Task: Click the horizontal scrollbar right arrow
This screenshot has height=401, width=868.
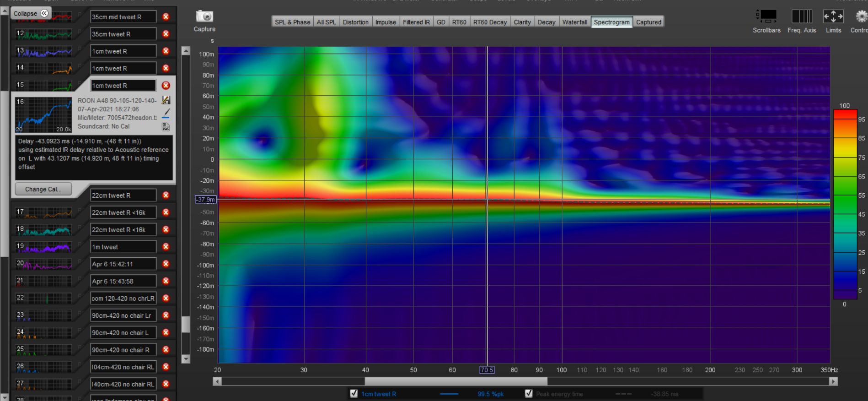Action: point(834,381)
